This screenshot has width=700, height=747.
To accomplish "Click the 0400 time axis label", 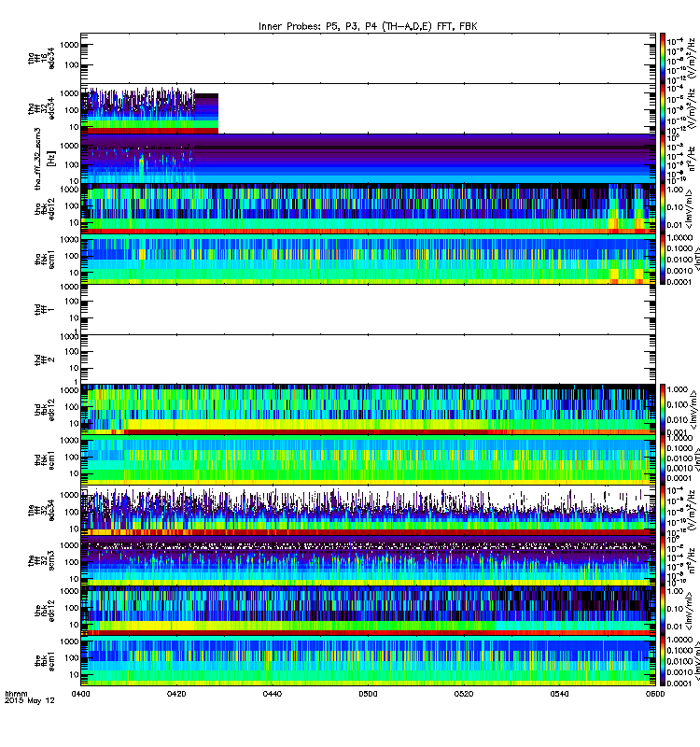I will click(81, 694).
